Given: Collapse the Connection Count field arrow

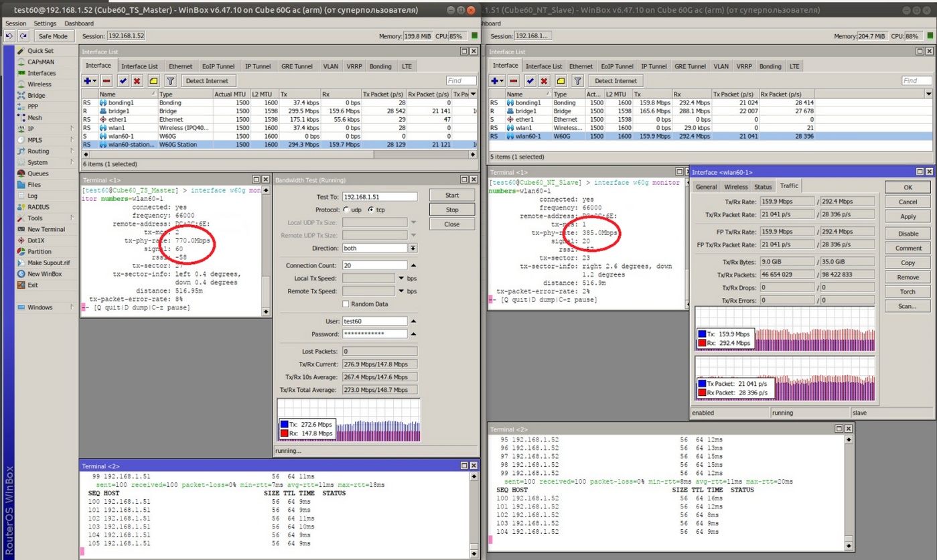Looking at the screenshot, I should click(x=413, y=265).
